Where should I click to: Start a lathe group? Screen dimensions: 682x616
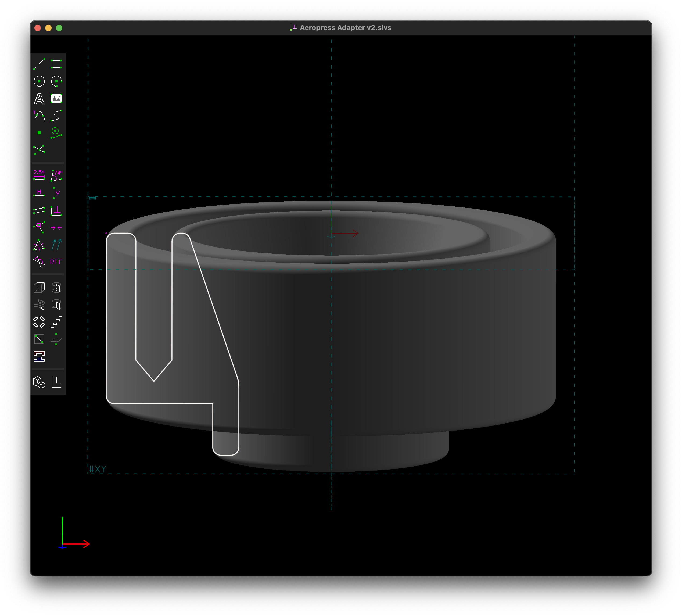tap(57, 287)
